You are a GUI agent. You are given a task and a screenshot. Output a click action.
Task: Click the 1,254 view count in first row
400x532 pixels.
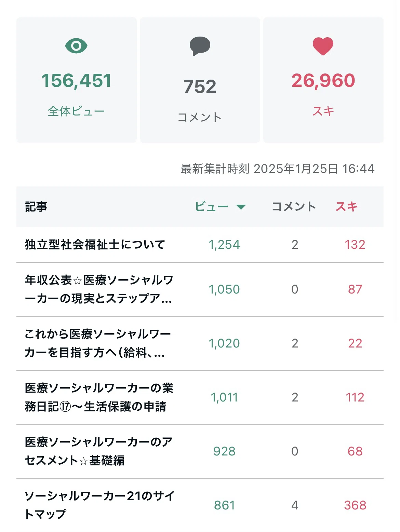click(224, 245)
